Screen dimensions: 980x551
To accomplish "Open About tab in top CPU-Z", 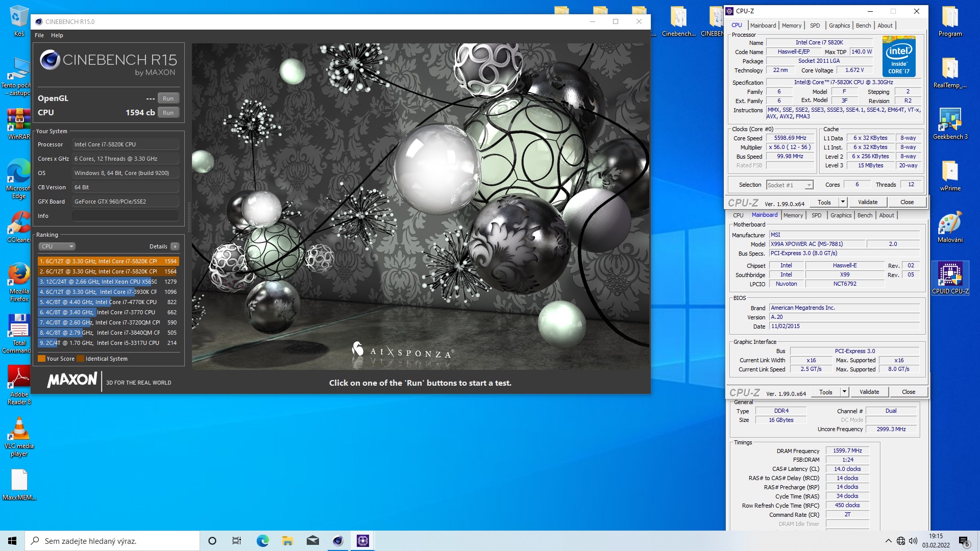I will coord(885,26).
